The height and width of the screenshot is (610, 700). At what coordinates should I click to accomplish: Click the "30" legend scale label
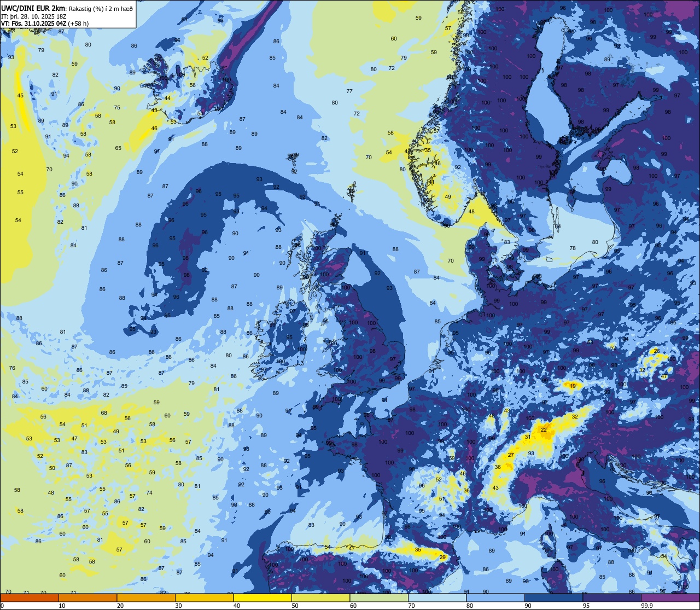[x=178, y=606]
